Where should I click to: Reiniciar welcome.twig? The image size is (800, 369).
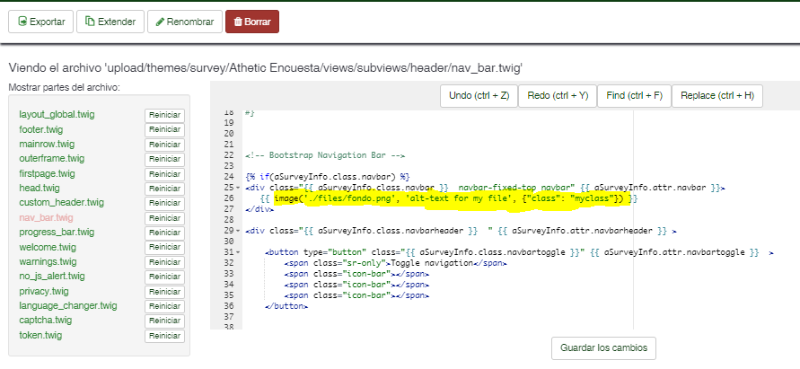tap(164, 248)
